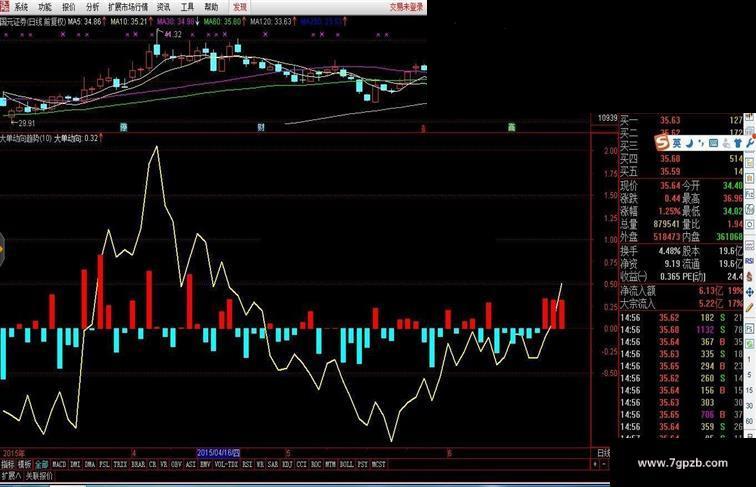Viewport: 756px width, 487px height.
Task: Open the soft keyboard icon on the Sogou bar
Action: tap(714, 143)
